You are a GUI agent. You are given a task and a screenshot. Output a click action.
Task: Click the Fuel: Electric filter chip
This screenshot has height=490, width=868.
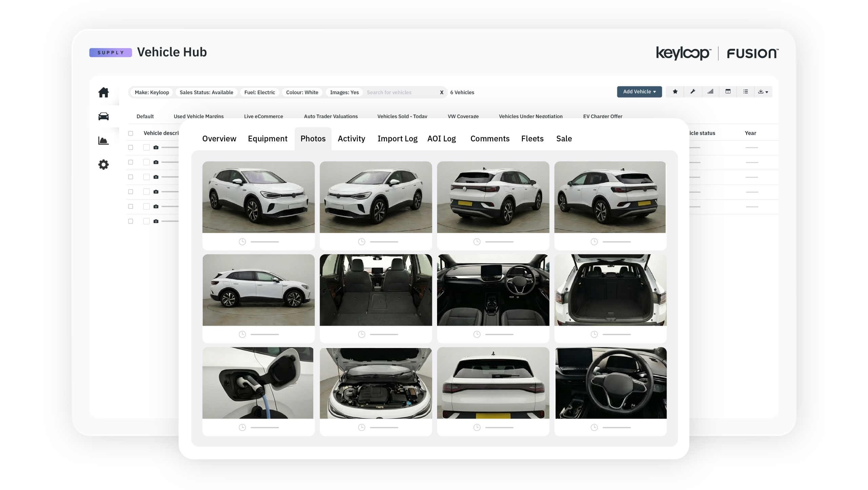tap(259, 93)
